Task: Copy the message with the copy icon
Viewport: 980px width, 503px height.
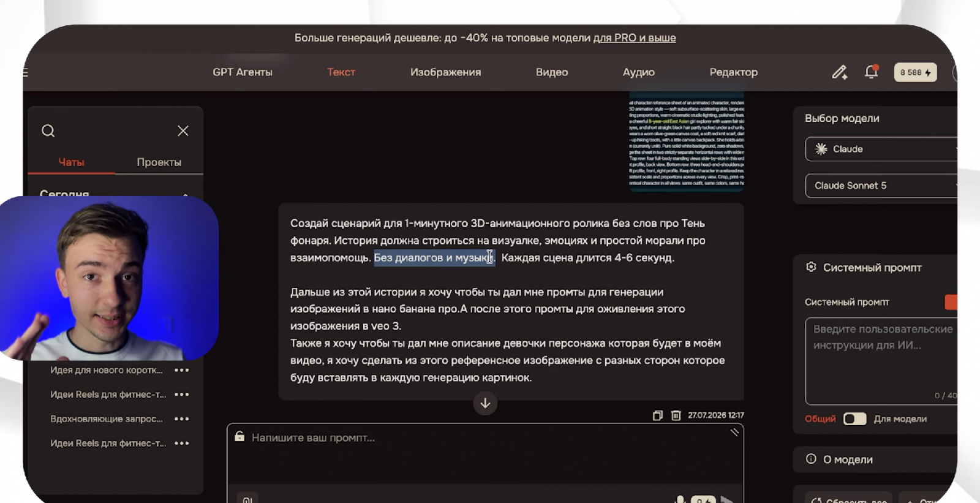Action: pos(658,415)
